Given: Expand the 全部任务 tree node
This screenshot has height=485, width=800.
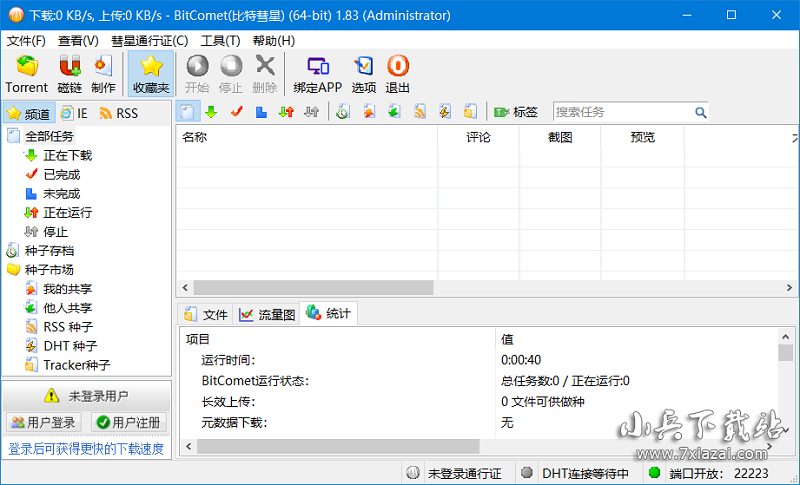Looking at the screenshot, I should 48,136.
